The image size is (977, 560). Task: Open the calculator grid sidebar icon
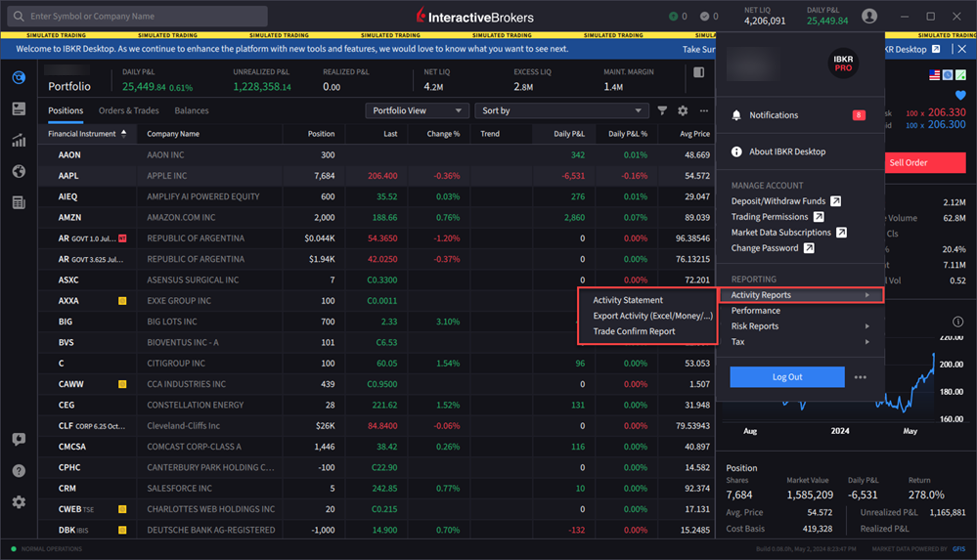pyautogui.click(x=19, y=202)
